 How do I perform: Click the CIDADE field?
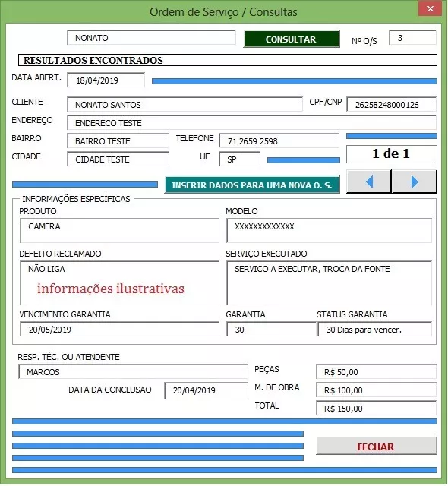118,159
